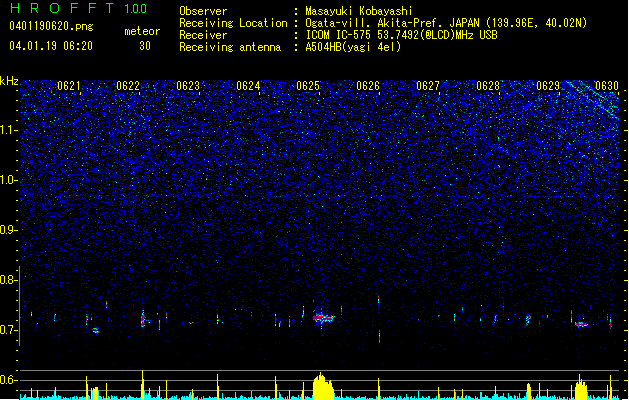The height and width of the screenshot is (400, 629).
Task: Click the 0624 time marker
Action: 248,86
